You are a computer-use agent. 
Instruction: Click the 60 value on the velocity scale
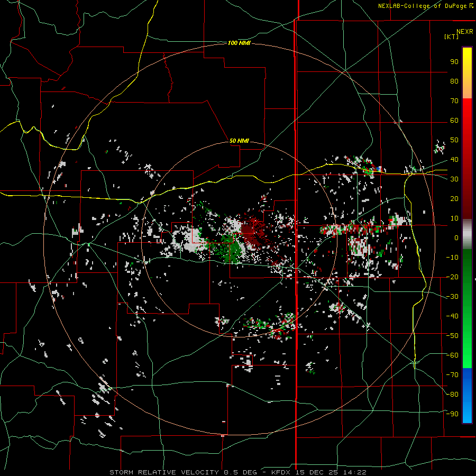tap(454, 121)
